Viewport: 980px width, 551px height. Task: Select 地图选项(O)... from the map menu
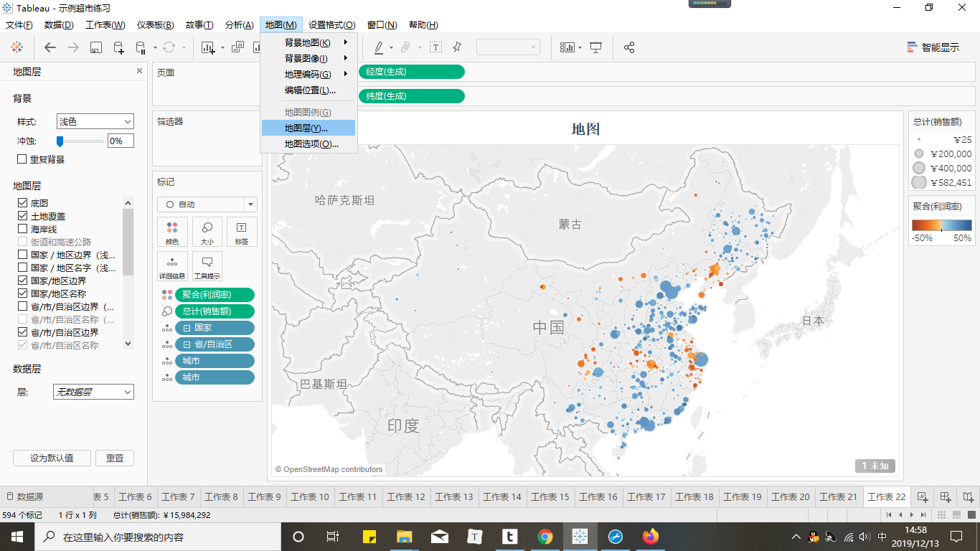tap(311, 143)
